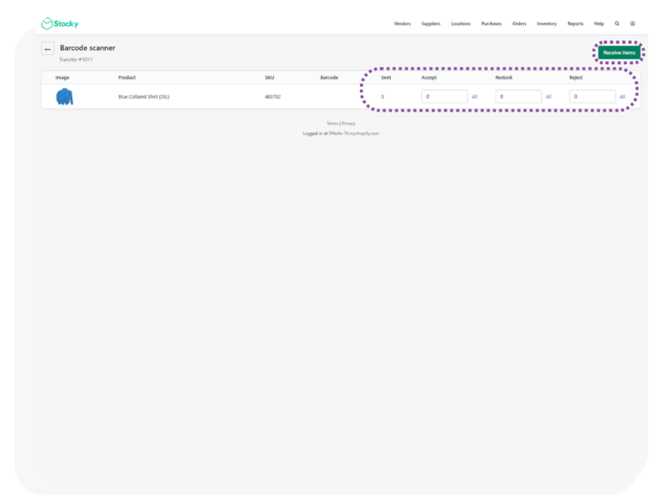Viewport: 670px width, 502px height.
Task: Open the Orders menu
Action: tap(519, 23)
